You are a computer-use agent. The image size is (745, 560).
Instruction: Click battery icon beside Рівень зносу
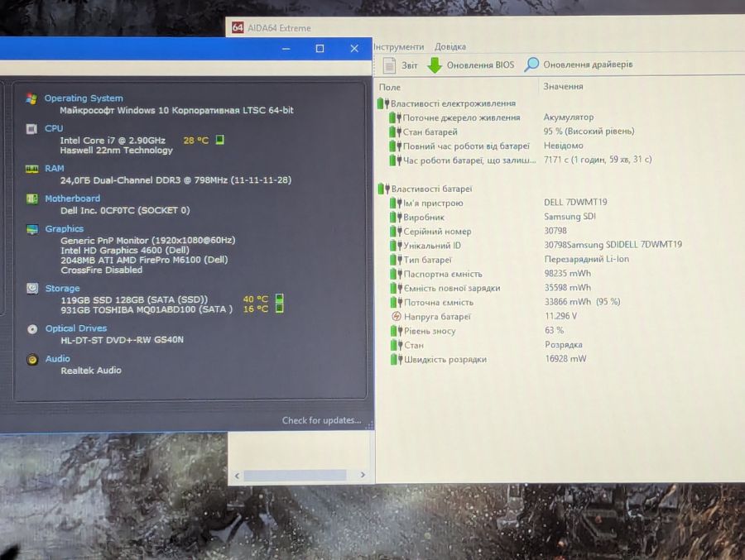coord(397,331)
